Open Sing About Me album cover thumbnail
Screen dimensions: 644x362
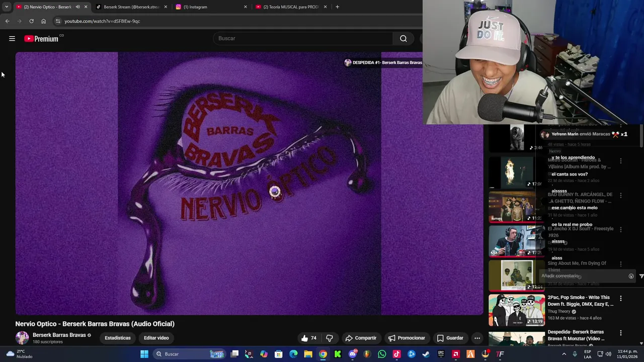click(x=517, y=276)
